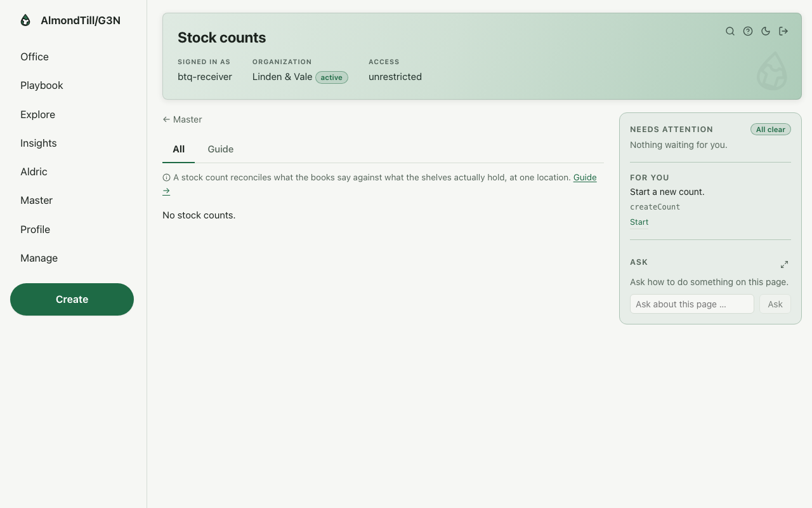The width and height of the screenshot is (812, 508).
Task: Click the active organization status badge
Action: pyautogui.click(x=331, y=77)
